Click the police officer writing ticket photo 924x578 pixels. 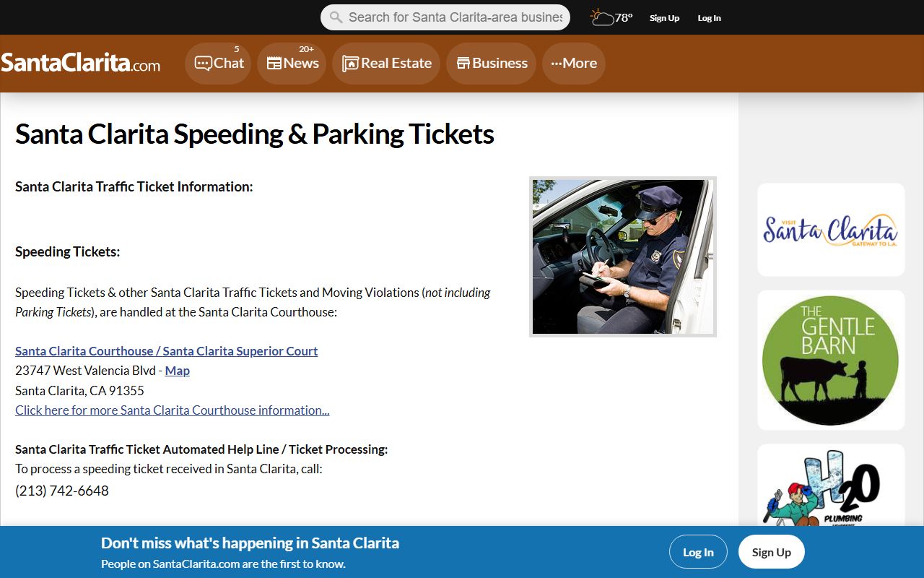623,256
